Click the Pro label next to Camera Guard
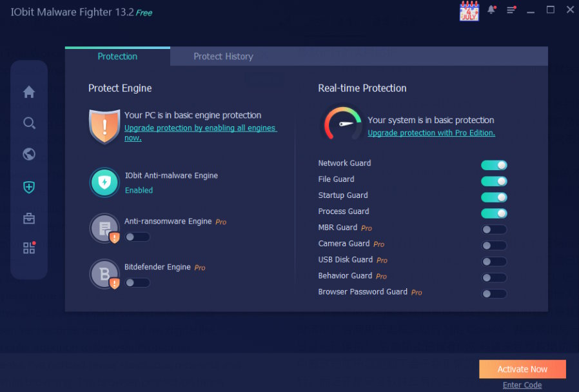Image resolution: width=579 pixels, height=392 pixels. click(x=379, y=244)
